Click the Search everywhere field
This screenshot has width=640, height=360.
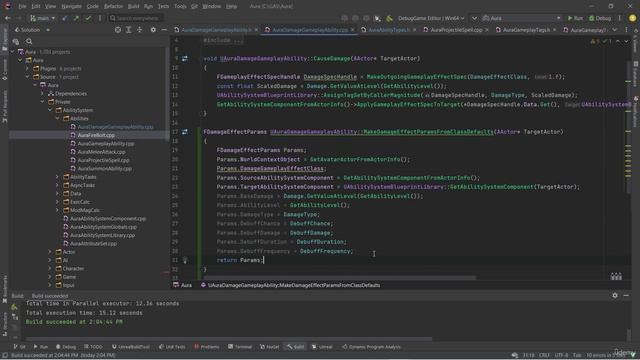pos(136,18)
